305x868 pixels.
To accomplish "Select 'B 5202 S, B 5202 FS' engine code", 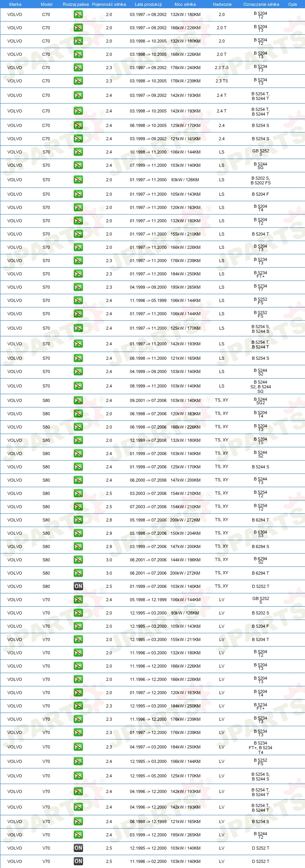I will (x=261, y=180).
